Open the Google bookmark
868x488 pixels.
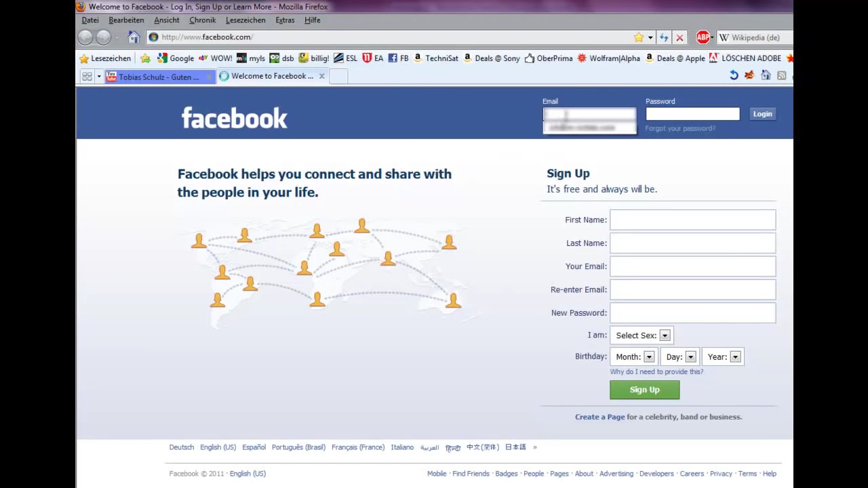[176, 58]
